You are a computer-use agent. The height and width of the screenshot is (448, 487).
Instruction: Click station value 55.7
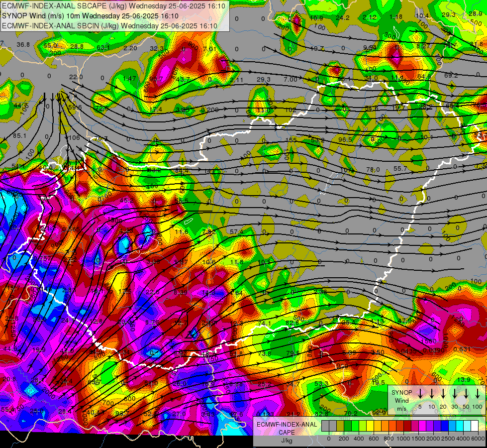coord(400,169)
